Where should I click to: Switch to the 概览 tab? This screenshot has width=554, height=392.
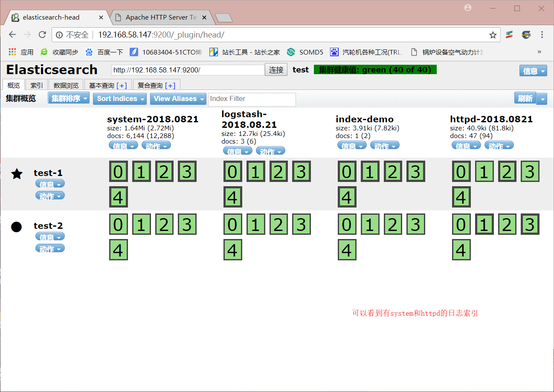[x=14, y=85]
